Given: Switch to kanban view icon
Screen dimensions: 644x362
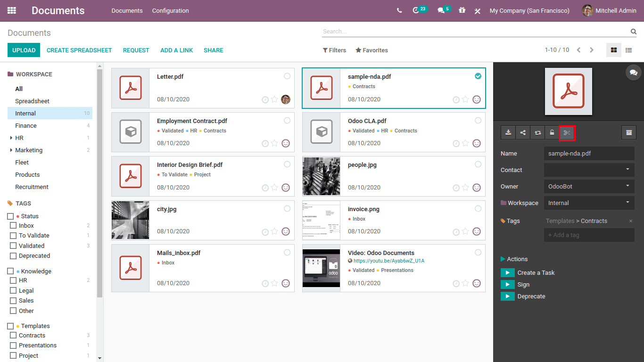Looking at the screenshot, I should (x=613, y=50).
